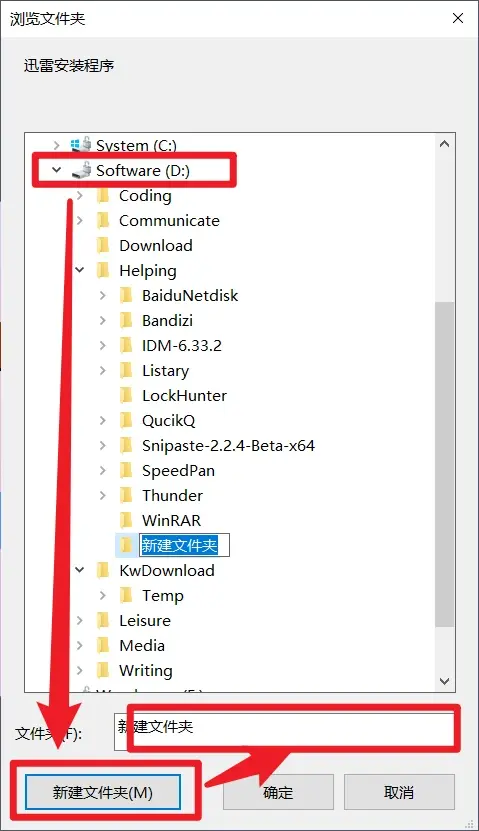This screenshot has height=831, width=479.
Task: Collapse the Software (D:) drive node
Action: 56,170
